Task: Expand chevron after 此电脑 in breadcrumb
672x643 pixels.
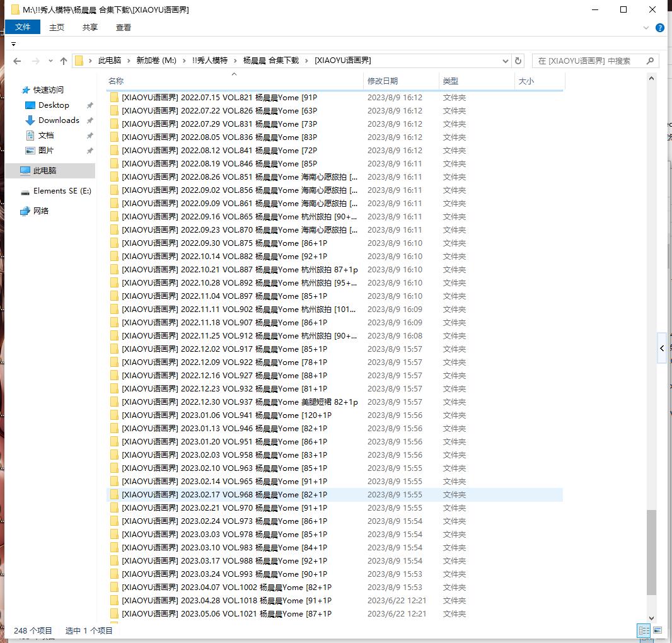Action: [x=129, y=61]
